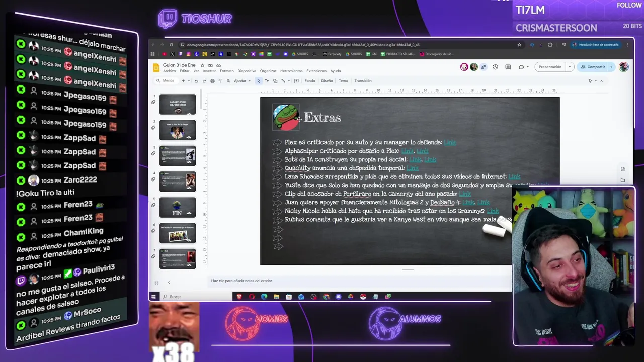Print the presentation

click(x=212, y=81)
